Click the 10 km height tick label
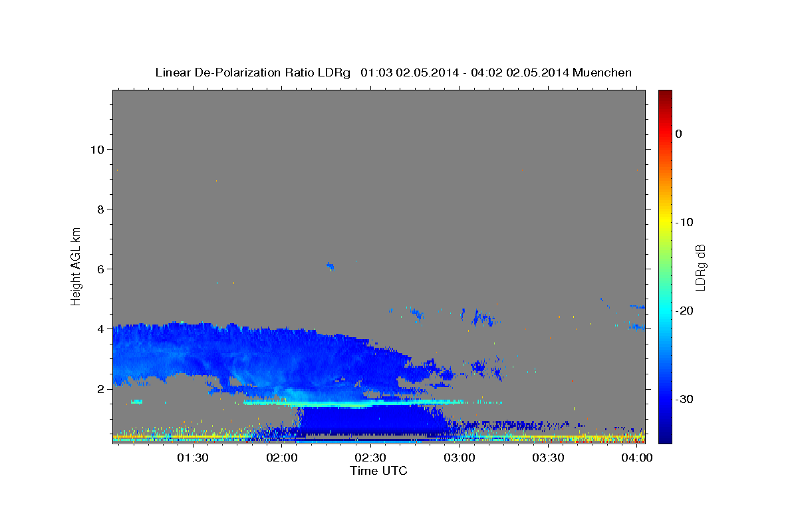The height and width of the screenshot is (532, 798). (96, 149)
